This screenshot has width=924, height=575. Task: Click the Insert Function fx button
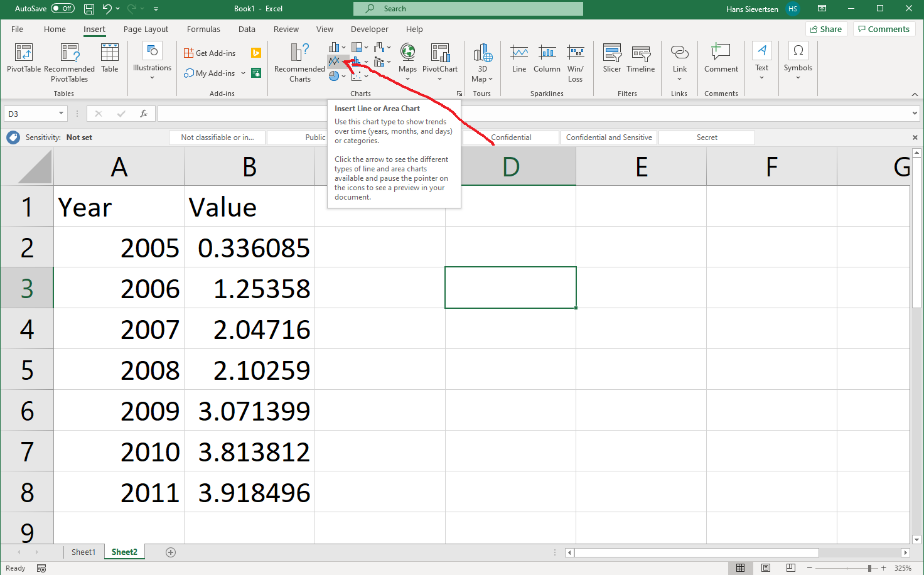(144, 114)
